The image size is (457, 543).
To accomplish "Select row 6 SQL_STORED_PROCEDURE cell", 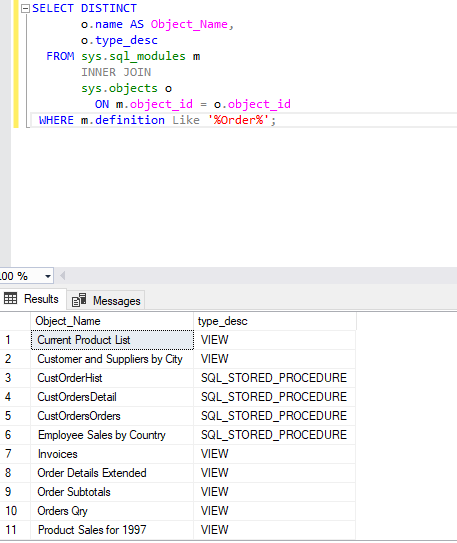I will [275, 435].
